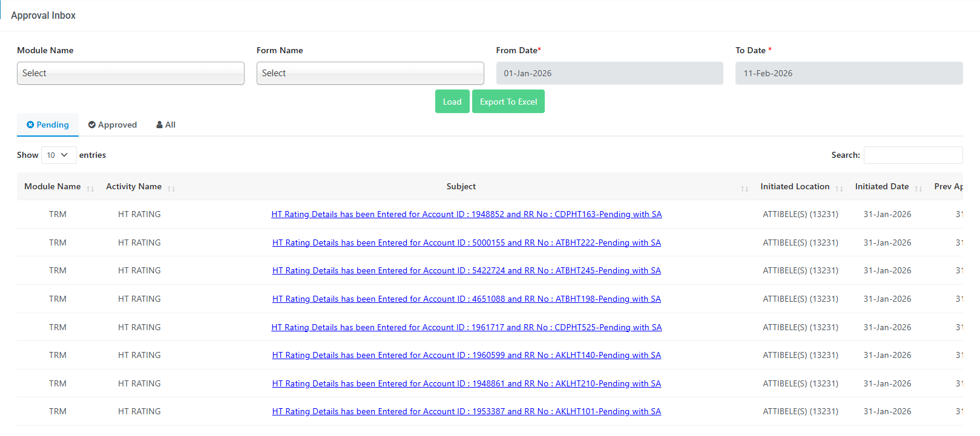Screen dimensions: 980x436
Task: Sort by Initiated Date using arrows icon
Action: pos(918,189)
